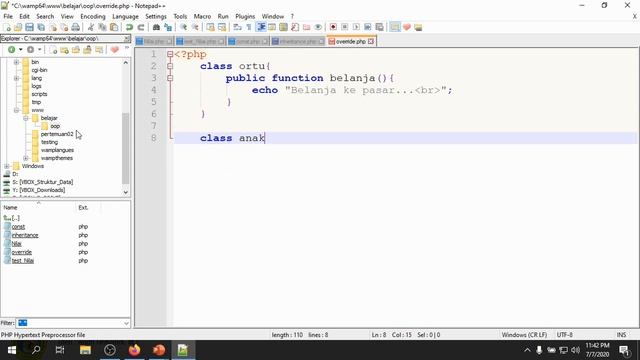This screenshot has height=360, width=640.
Task: Toggle Synchronize Horizontal Scrolling button
Action: coord(222,27)
